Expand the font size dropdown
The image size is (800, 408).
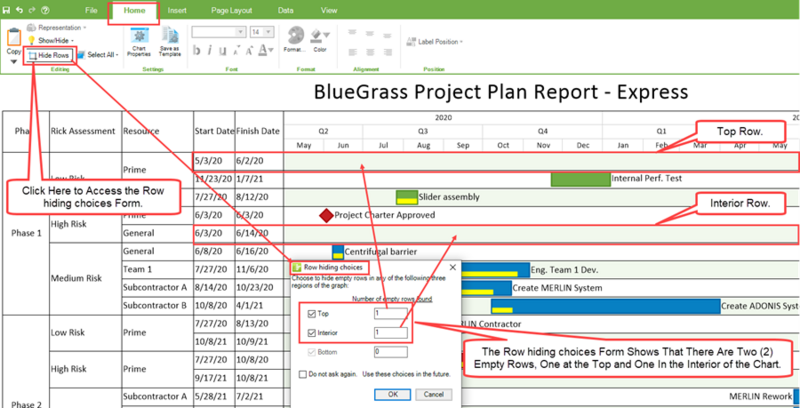tap(269, 32)
